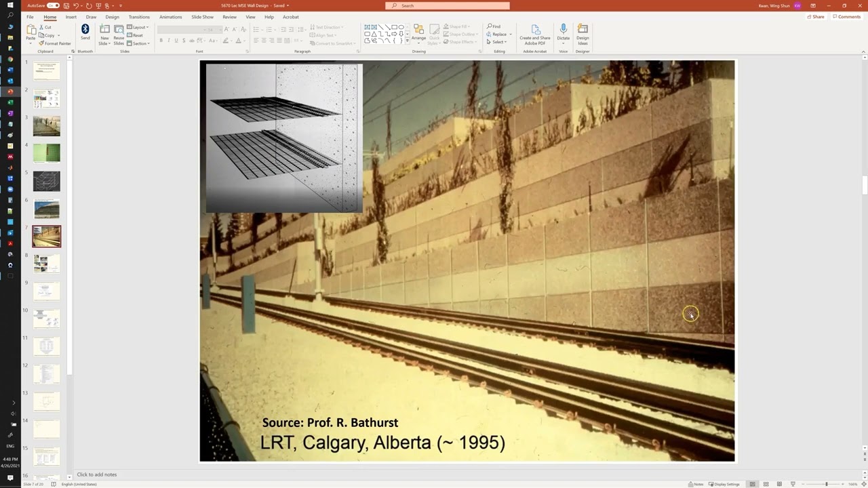Image resolution: width=868 pixels, height=488 pixels.
Task: Toggle numbered list
Action: (270, 29)
